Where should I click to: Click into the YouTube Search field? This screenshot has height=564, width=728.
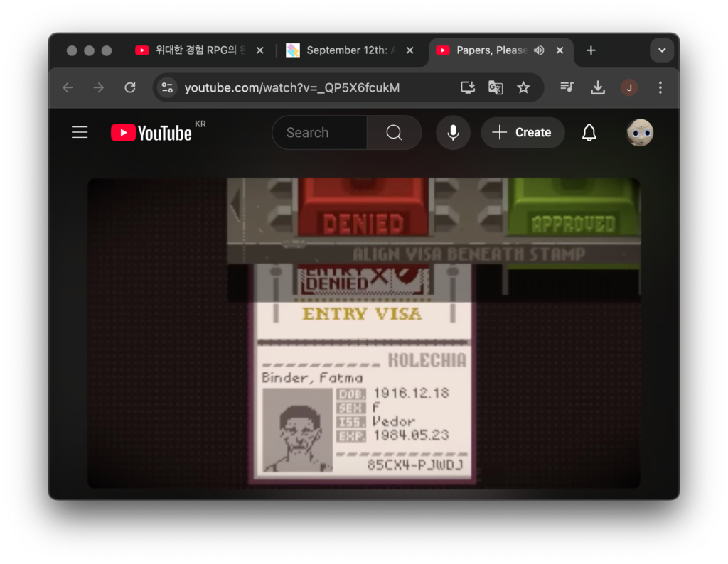point(320,133)
